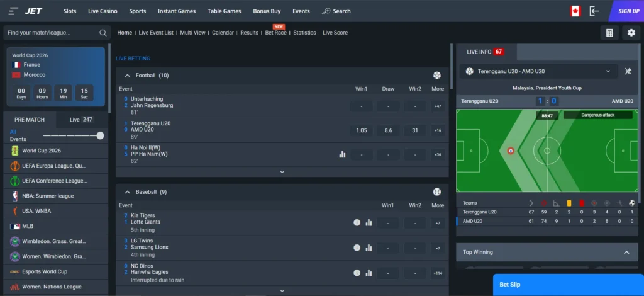This screenshot has width=644, height=296.
Task: Click the Search option in top navigation
Action: point(336,11)
